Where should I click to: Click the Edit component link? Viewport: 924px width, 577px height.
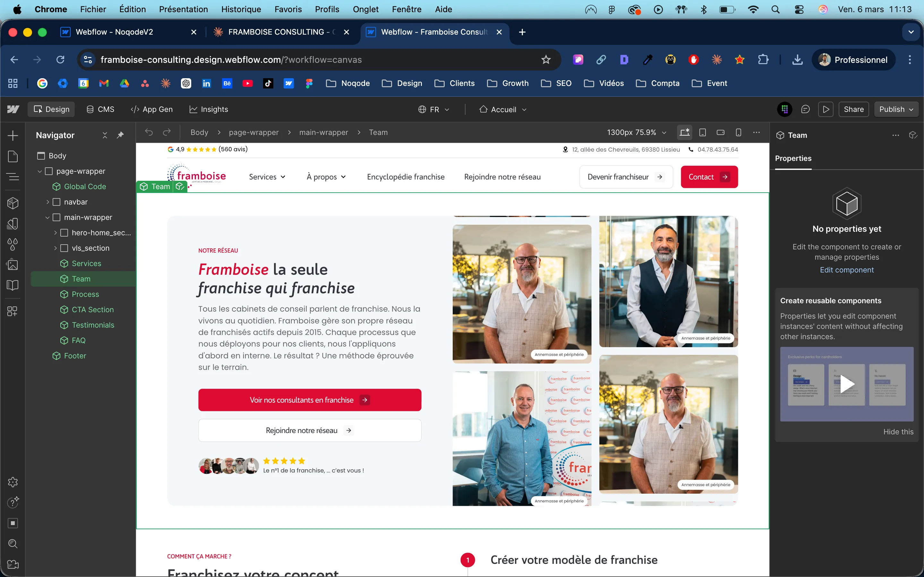pos(846,270)
